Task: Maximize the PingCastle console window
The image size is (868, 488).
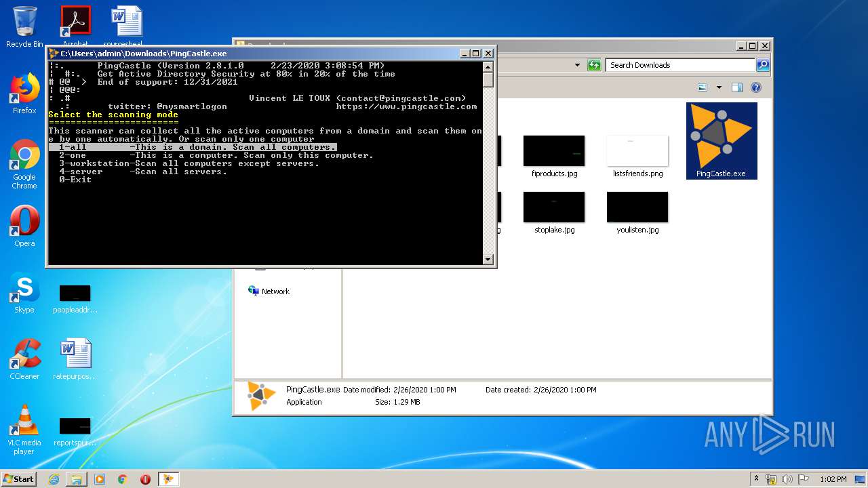Action: (476, 54)
